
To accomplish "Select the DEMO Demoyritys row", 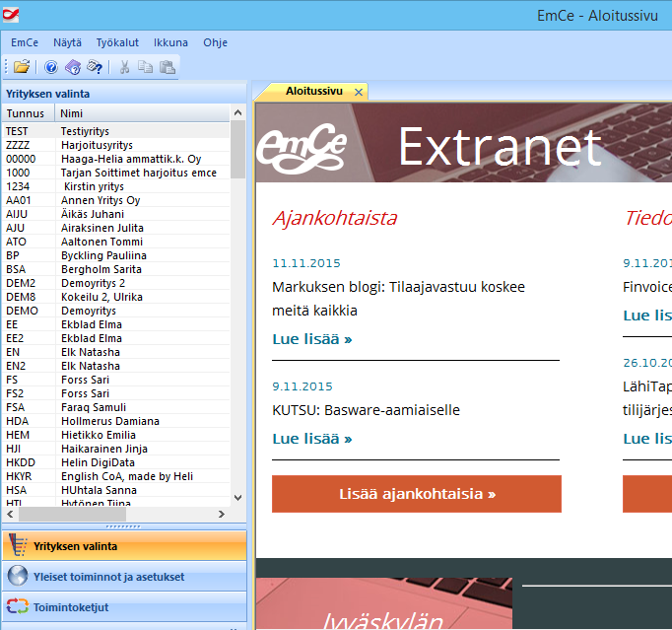I will point(116,311).
